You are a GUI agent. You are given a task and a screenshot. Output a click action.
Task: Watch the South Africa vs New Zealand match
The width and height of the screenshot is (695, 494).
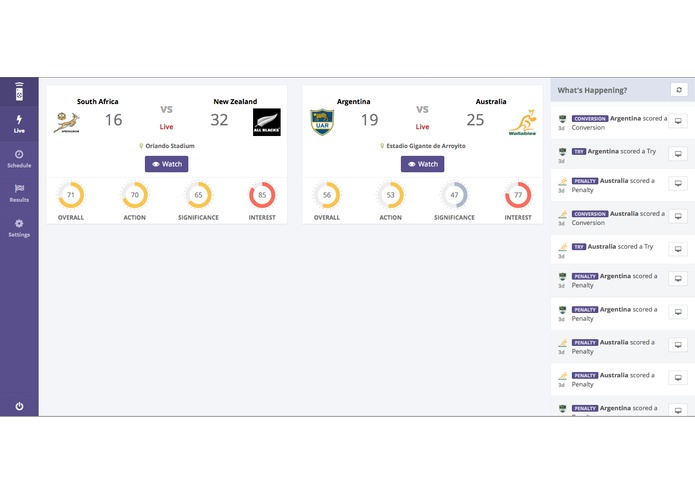click(167, 164)
